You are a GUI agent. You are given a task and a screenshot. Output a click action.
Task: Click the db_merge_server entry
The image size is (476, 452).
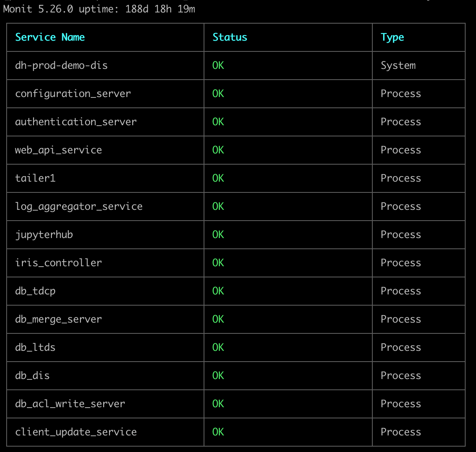(58, 320)
